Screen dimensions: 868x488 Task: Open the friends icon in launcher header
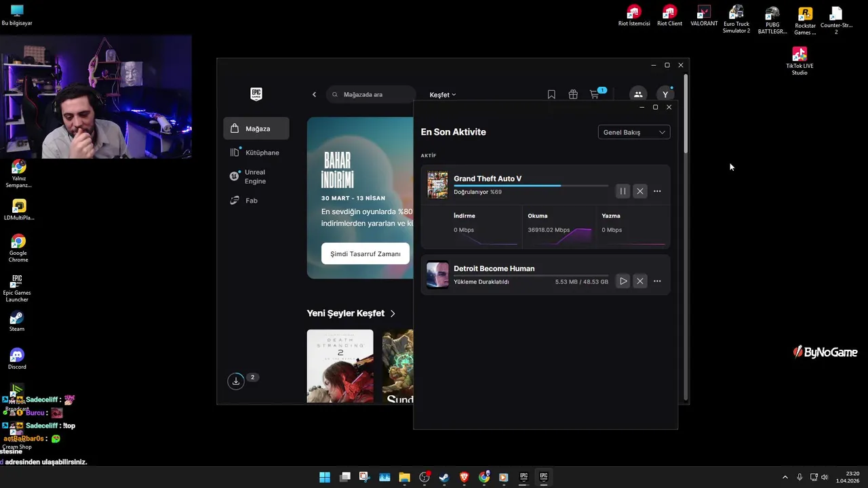(638, 95)
